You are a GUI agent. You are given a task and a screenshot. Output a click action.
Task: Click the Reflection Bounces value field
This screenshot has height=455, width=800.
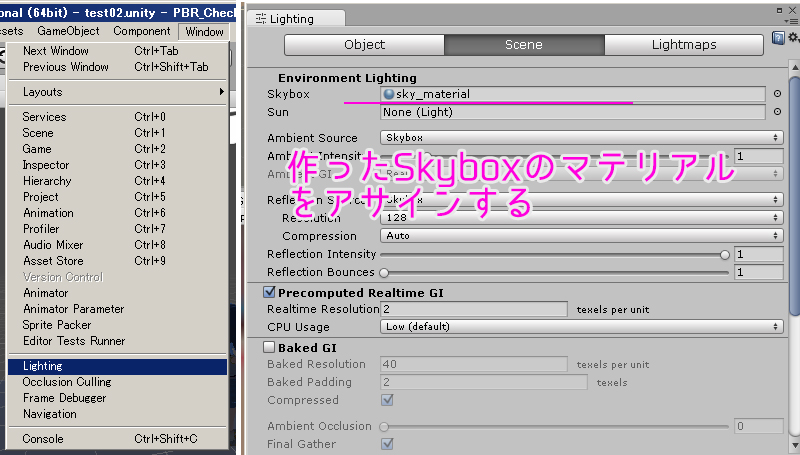pos(759,272)
